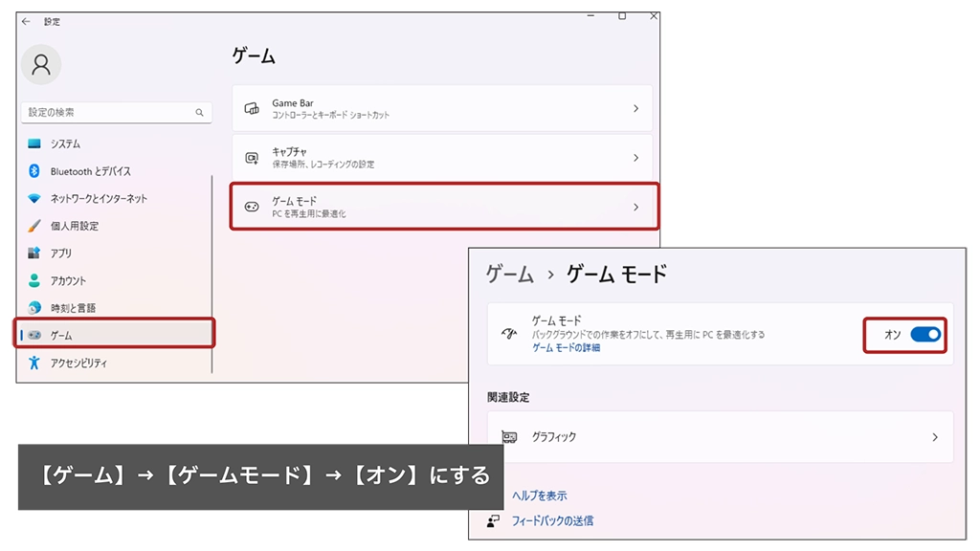Click the 設定の検索 search field

tap(105, 113)
